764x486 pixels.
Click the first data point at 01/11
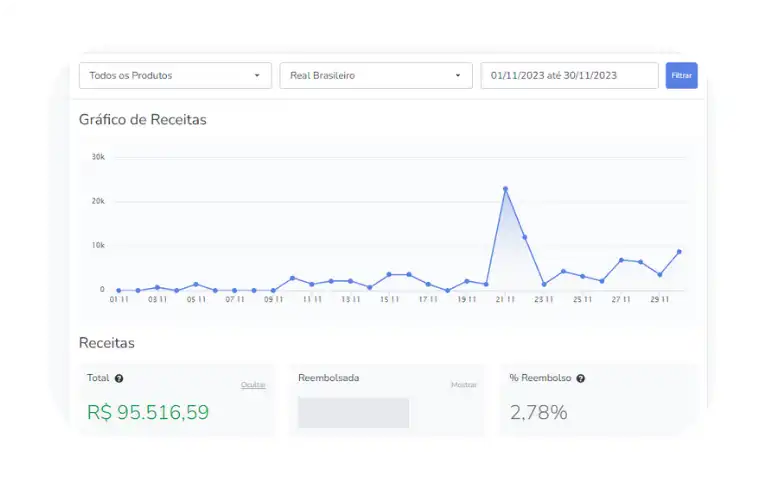click(118, 290)
